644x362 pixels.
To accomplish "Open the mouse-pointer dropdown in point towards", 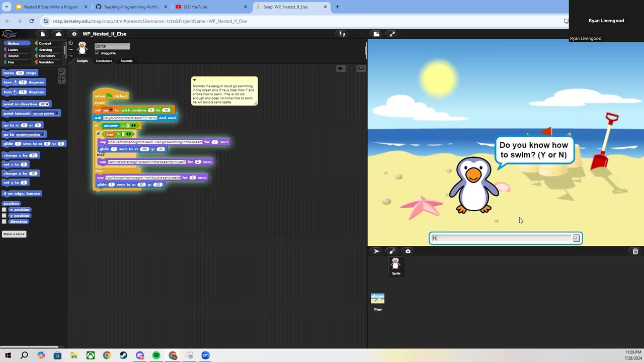I will (x=57, y=114).
